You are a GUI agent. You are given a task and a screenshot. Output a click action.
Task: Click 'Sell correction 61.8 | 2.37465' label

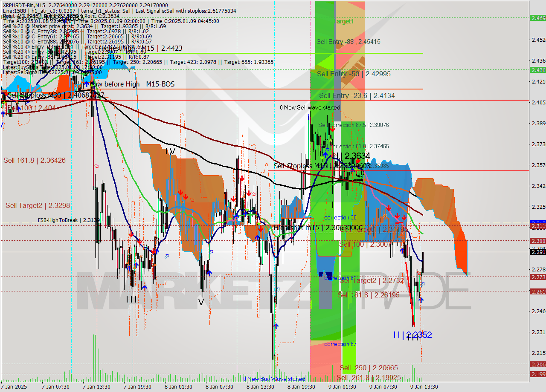coord(354,146)
